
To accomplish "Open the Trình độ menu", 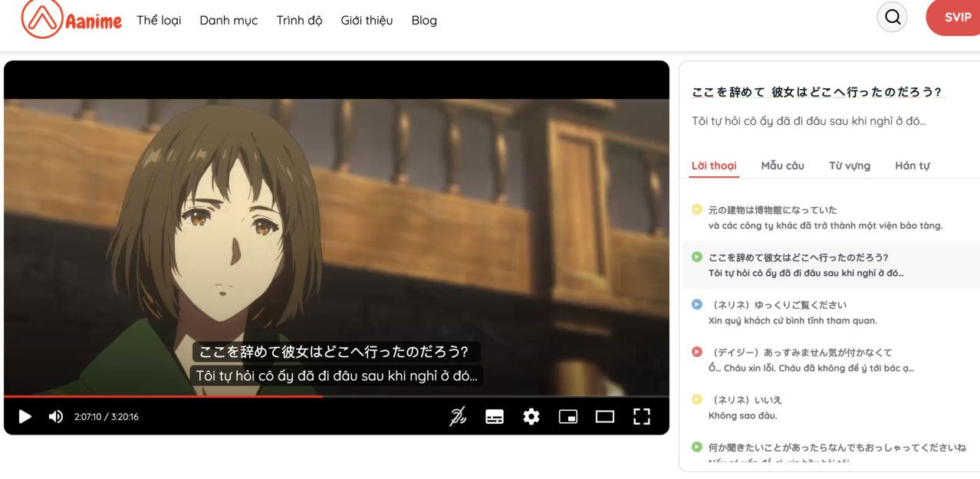I will coord(299,21).
